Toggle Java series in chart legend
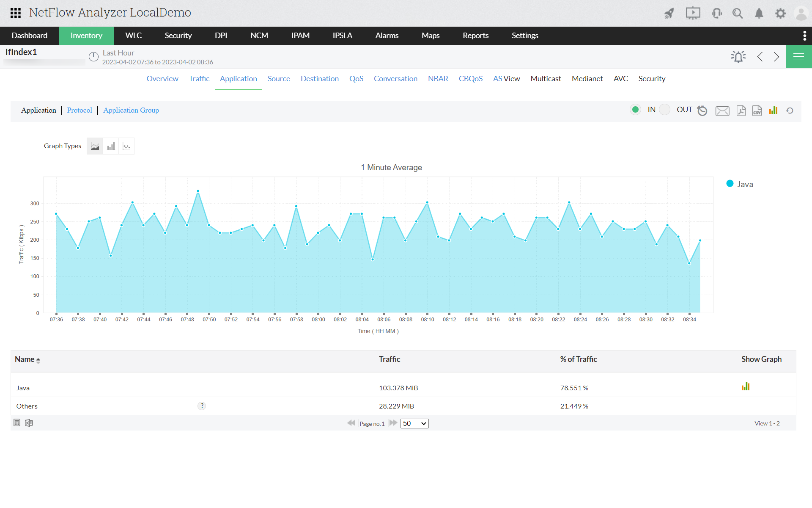The image size is (812, 508). click(740, 184)
